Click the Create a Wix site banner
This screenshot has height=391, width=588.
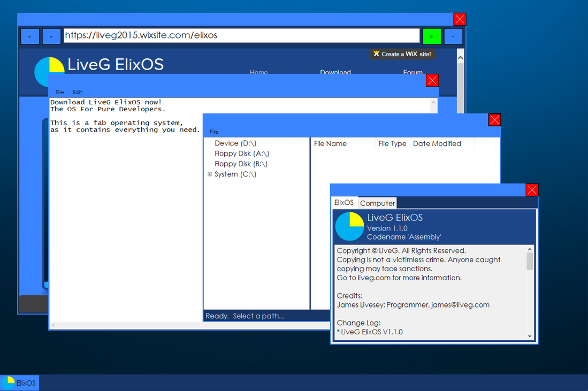(402, 54)
